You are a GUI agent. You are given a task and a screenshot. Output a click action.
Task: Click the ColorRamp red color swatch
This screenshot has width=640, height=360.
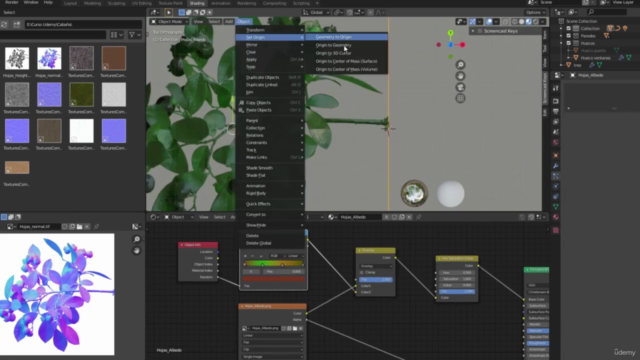coord(273,279)
